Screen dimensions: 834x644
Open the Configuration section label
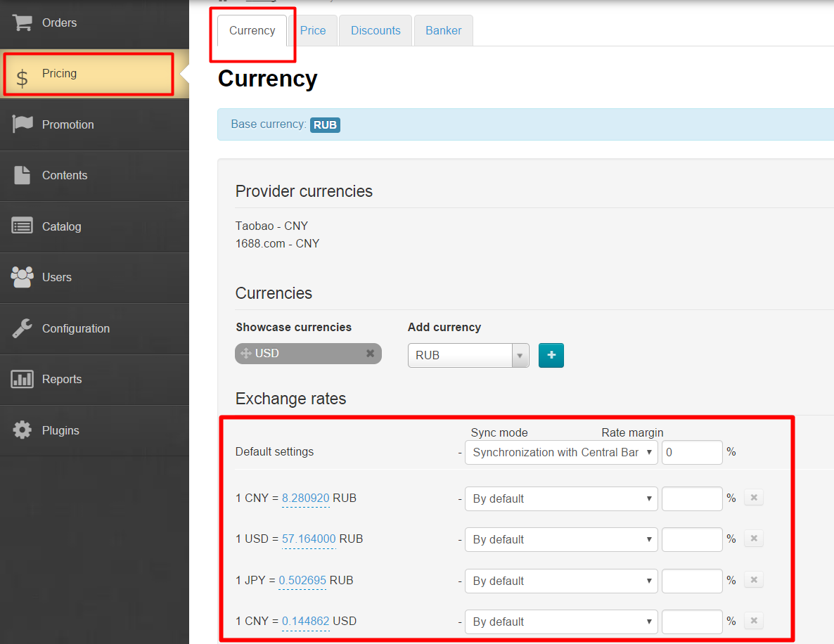tap(76, 328)
